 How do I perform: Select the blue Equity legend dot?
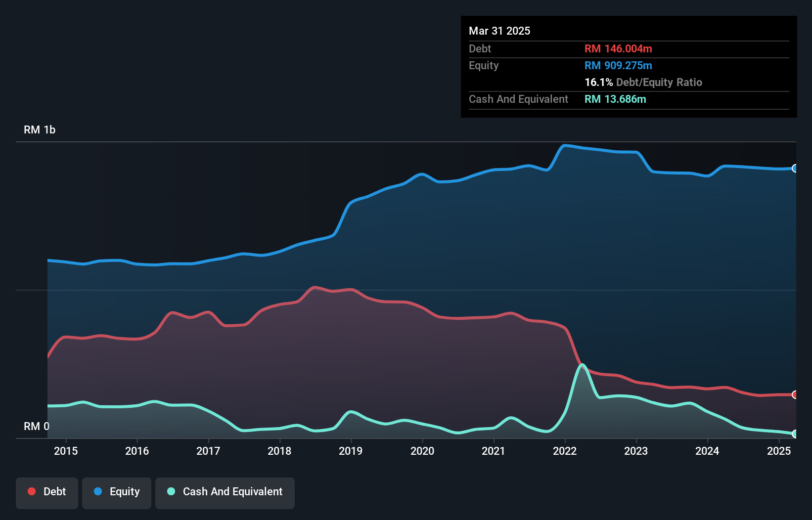[x=97, y=492]
